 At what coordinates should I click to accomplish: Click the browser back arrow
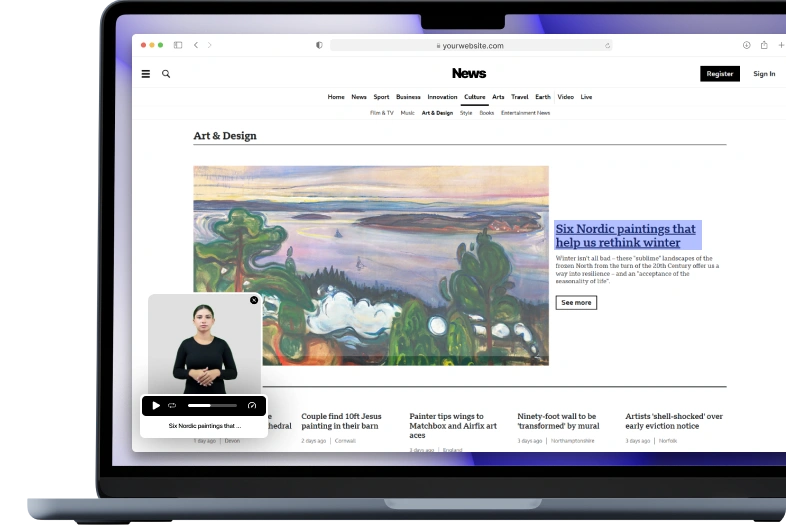click(196, 45)
